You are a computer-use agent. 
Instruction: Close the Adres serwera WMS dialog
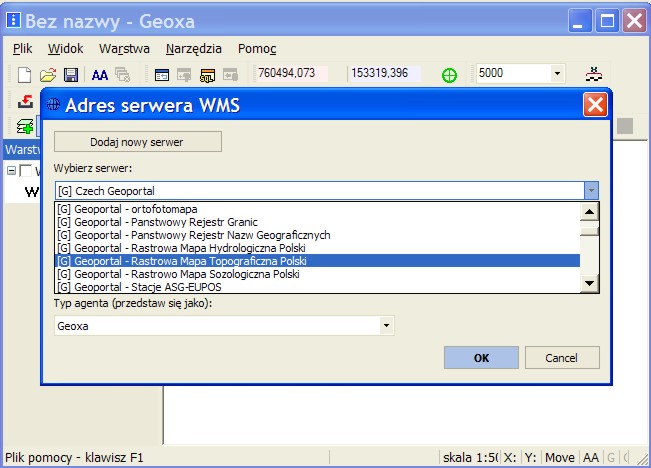595,105
